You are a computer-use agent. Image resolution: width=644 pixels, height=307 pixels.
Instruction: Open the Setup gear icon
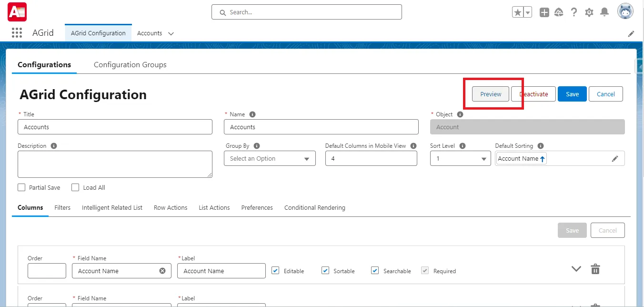click(x=589, y=12)
